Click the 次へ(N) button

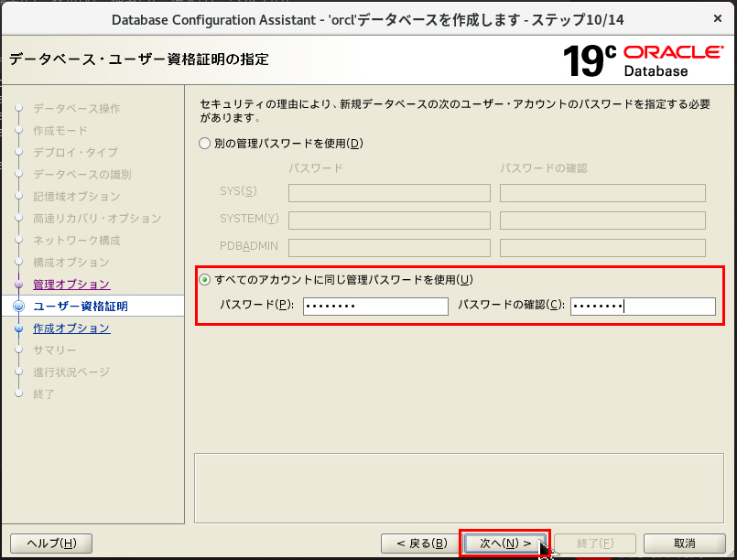pos(504,542)
